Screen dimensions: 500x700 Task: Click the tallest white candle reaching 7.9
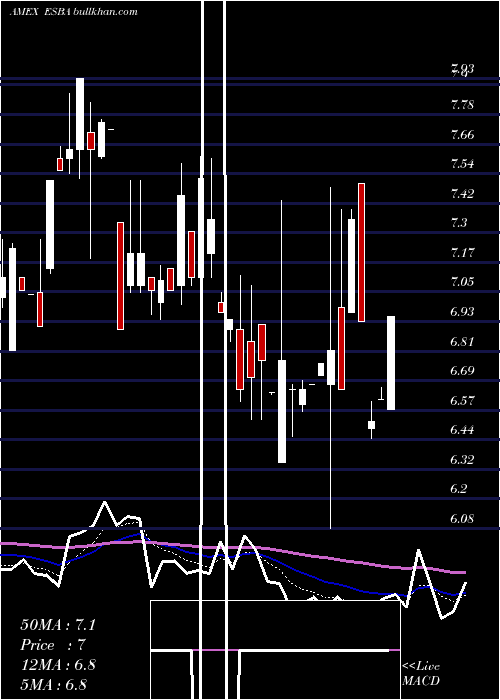click(80, 114)
